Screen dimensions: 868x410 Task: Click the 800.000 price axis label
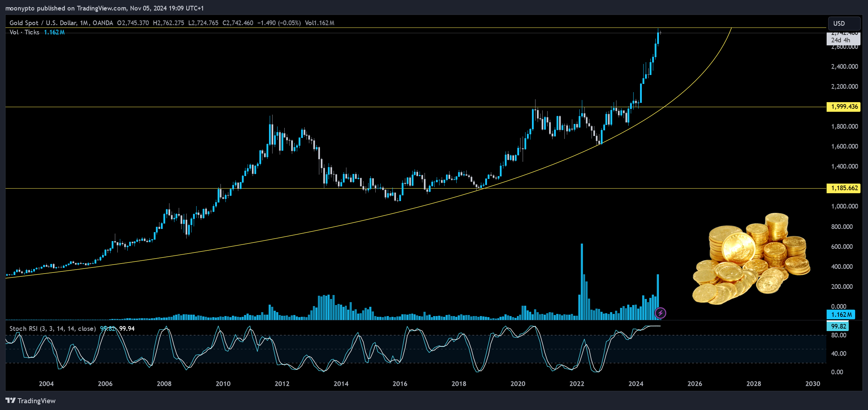coord(842,227)
